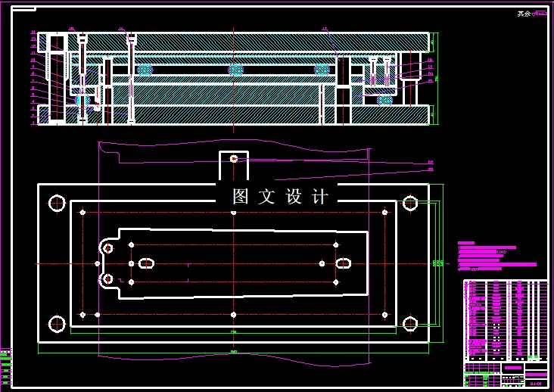Click the "其余" surface finish note
Image resolution: width=554 pixels, height=392 pixels.
[x=524, y=14]
